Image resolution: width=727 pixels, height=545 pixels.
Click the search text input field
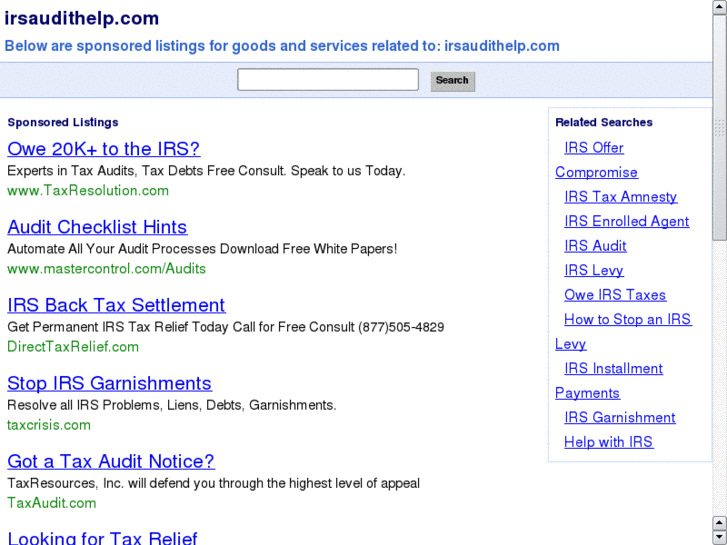pos(327,80)
